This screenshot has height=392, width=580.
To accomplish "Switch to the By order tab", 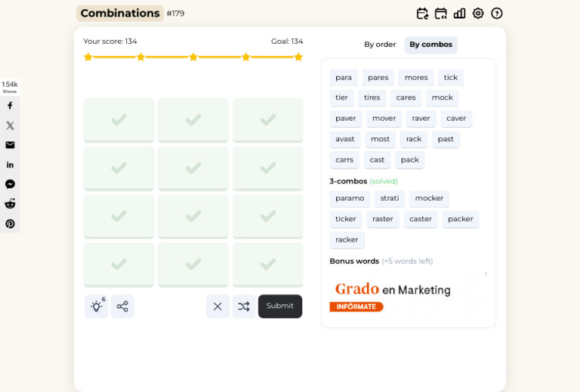I will [380, 45].
